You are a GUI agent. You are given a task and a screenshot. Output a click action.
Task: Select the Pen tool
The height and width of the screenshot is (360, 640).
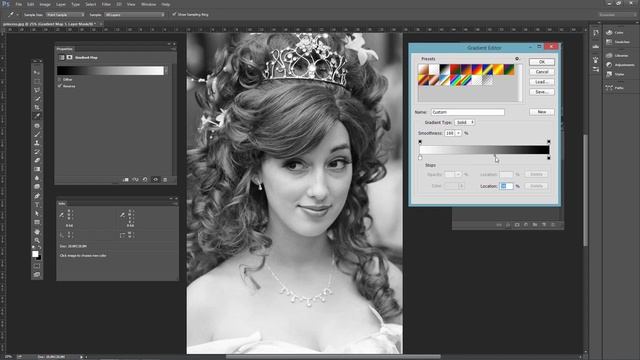37,196
